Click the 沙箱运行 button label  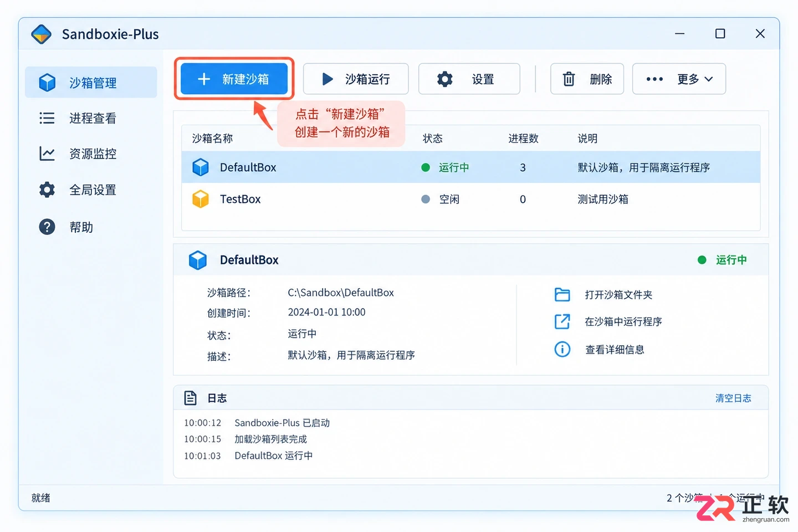[x=367, y=79]
